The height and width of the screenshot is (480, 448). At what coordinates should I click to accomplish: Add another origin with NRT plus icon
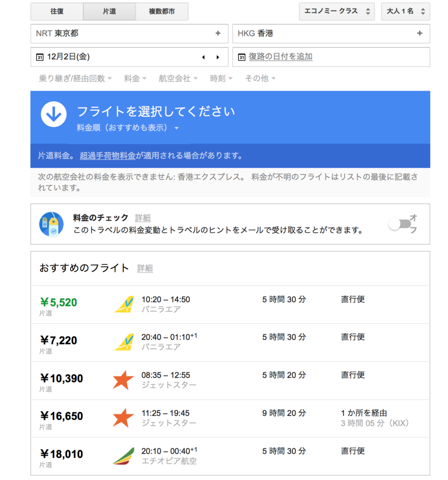point(218,33)
